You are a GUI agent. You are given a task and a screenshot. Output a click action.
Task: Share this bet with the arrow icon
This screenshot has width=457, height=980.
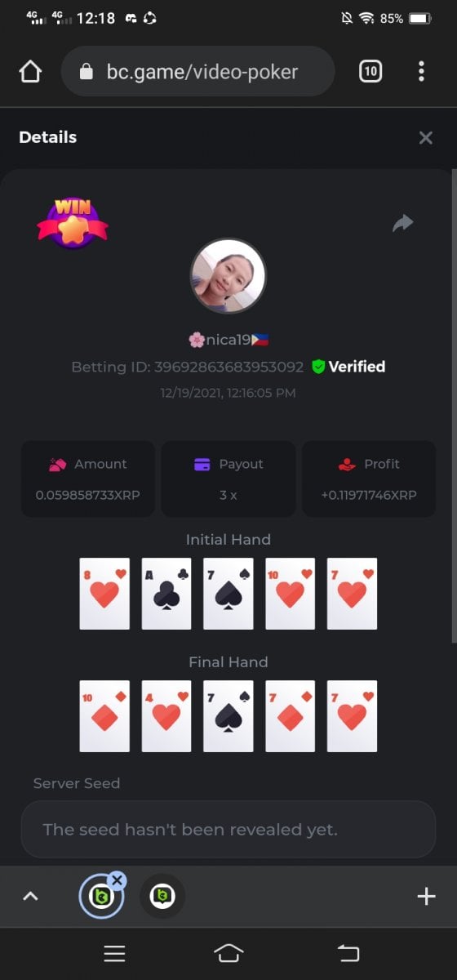point(402,223)
